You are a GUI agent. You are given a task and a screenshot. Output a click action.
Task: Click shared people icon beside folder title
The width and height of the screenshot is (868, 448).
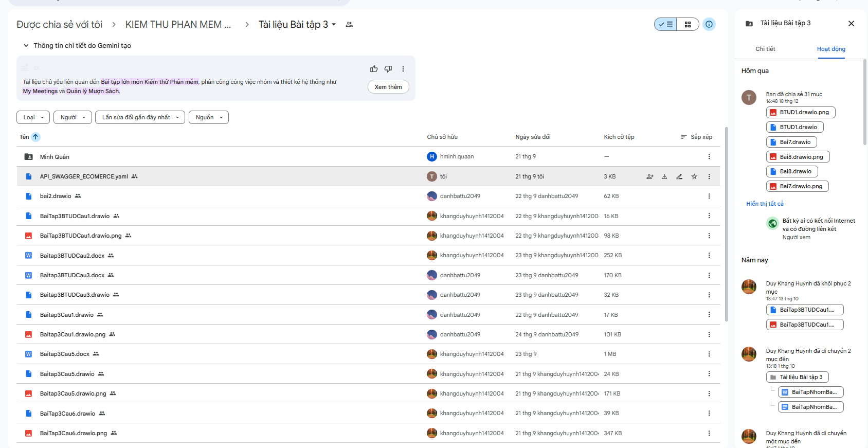[349, 24]
